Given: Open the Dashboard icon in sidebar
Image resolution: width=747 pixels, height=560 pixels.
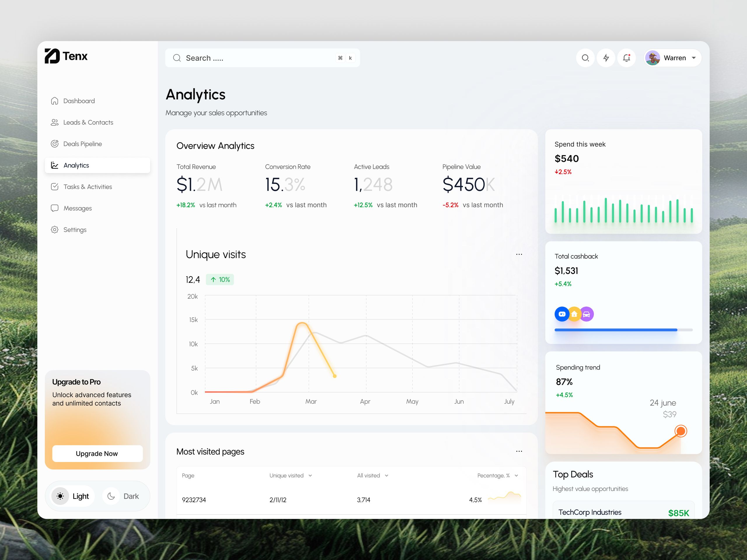Looking at the screenshot, I should (x=55, y=101).
